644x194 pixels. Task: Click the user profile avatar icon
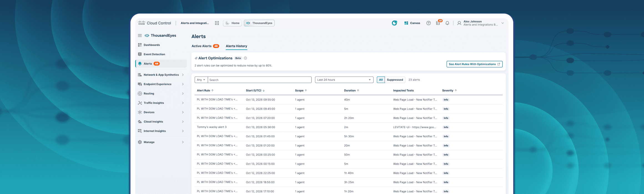(x=459, y=23)
